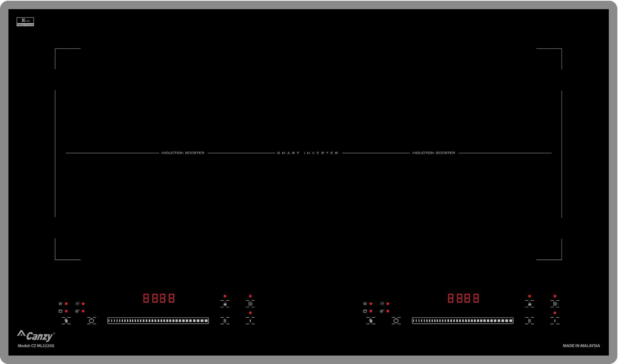
Task: Tap the left zone's steam/heat waves icon
Action: pos(77,304)
